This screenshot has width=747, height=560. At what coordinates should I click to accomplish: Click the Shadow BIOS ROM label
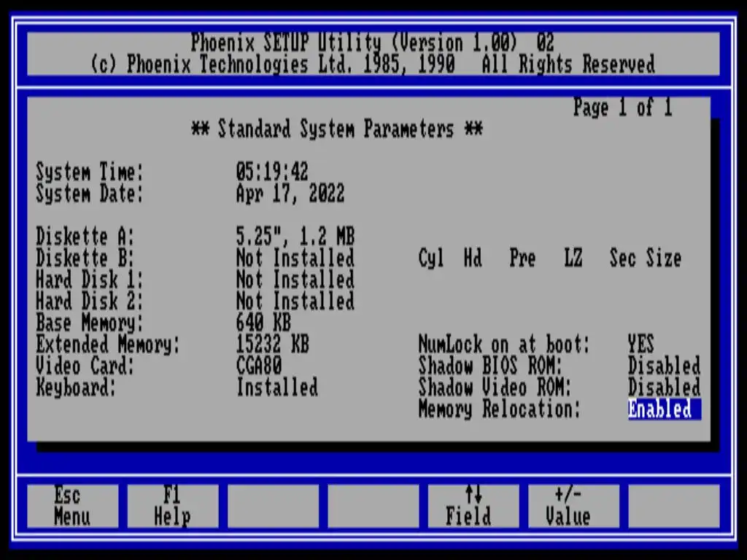490,366
